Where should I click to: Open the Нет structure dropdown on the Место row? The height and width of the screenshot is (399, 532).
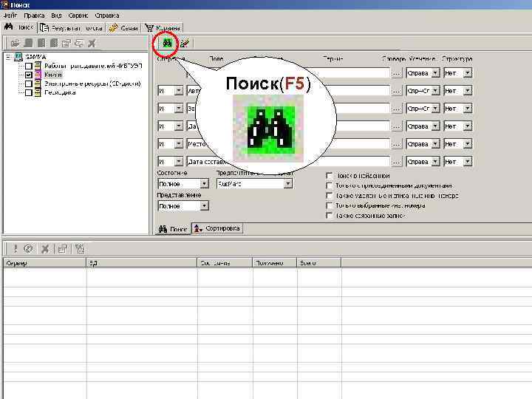tap(468, 144)
